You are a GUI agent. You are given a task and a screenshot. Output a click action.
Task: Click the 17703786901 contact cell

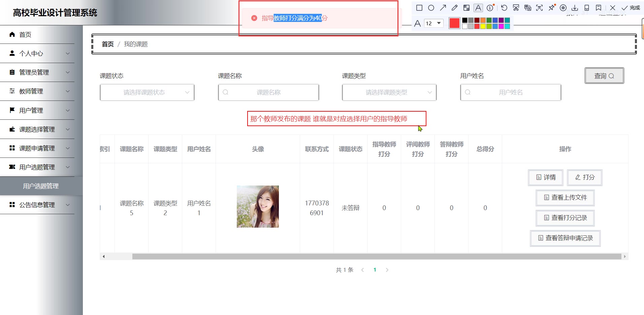(317, 208)
